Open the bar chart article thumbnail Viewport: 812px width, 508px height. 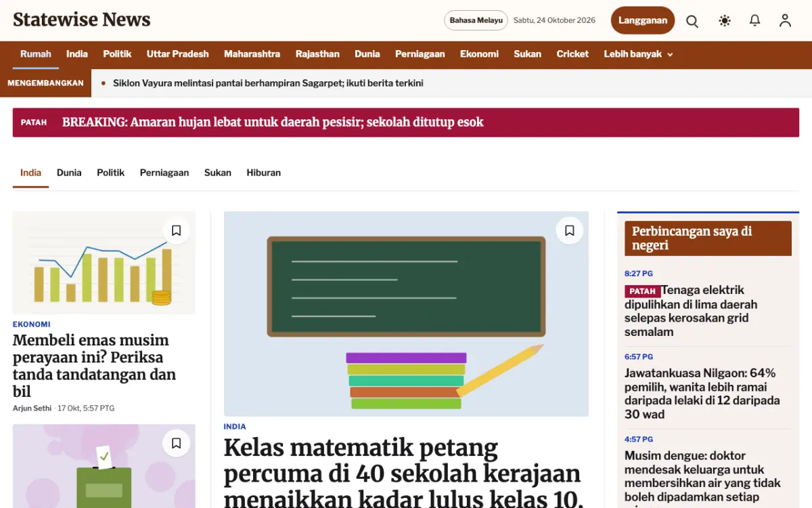pos(104,263)
